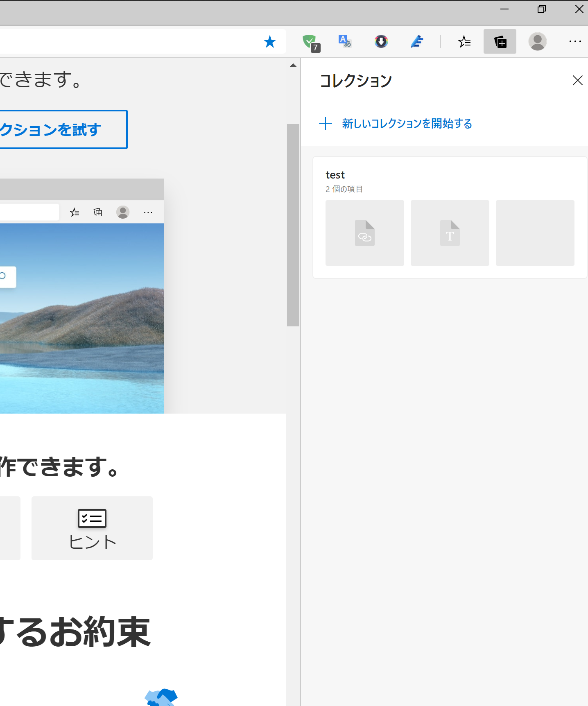Click the 作できます。 heading text
This screenshot has width=588, height=706.
(60, 466)
